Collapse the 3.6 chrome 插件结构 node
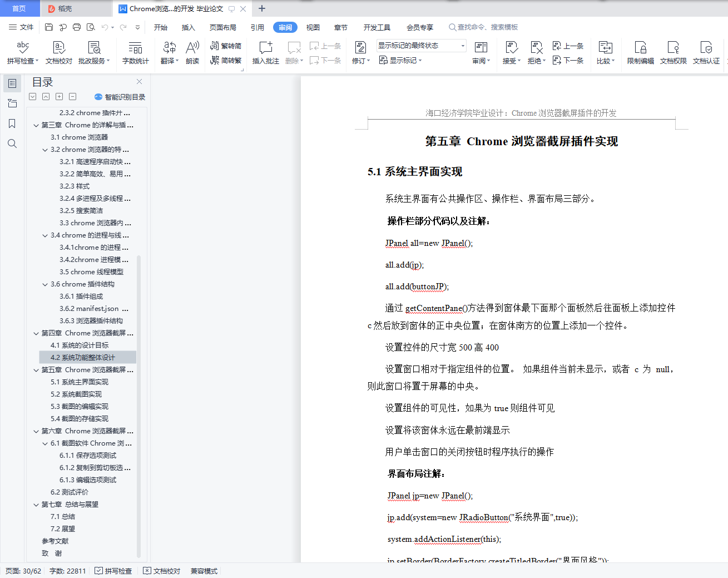Viewport: 728px width, 578px height. (45, 284)
